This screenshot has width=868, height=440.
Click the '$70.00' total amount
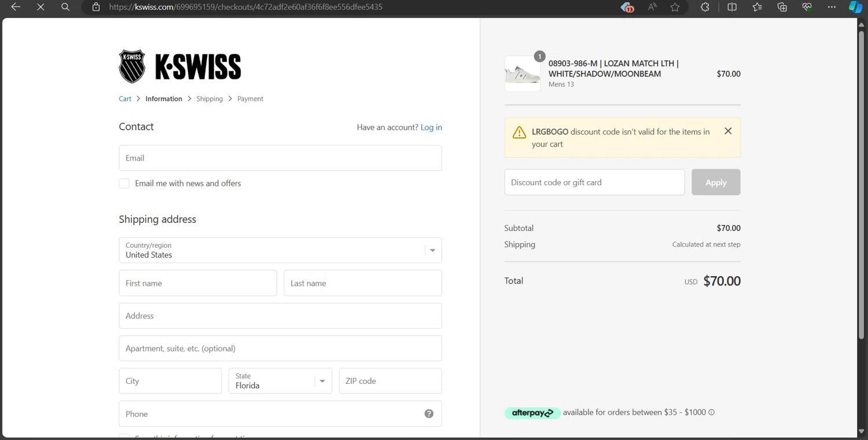point(722,281)
